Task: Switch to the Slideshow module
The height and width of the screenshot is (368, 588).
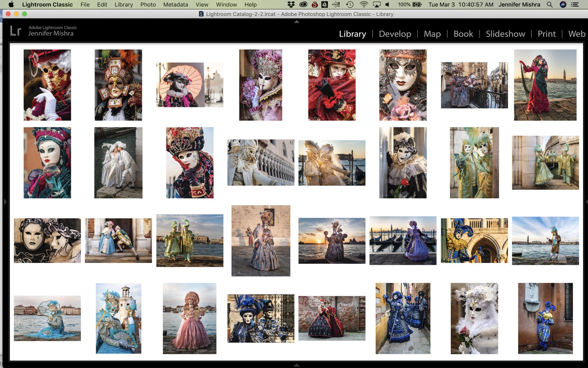Action: [505, 34]
